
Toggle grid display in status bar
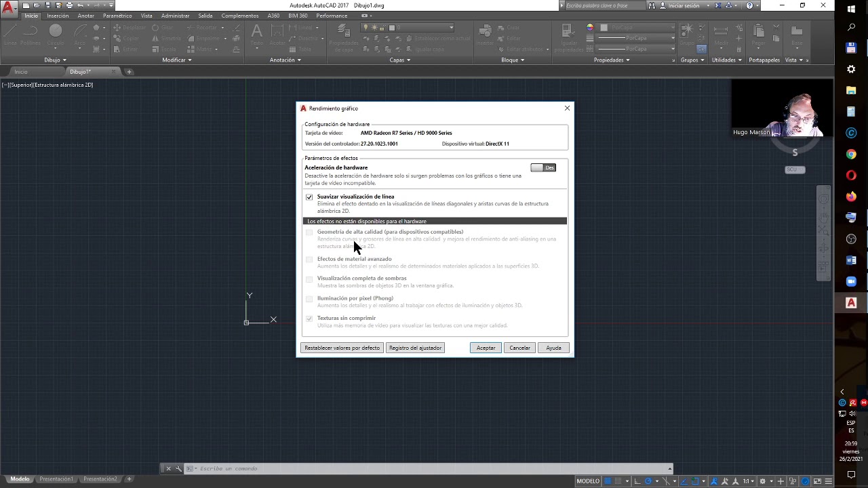tap(608, 481)
